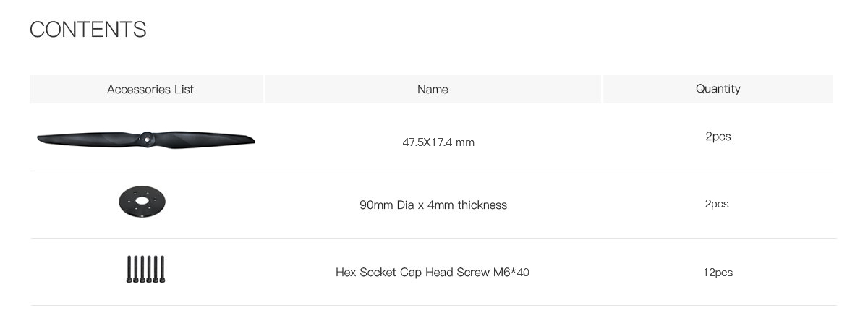Click the propeller center hub
The image size is (868, 326).
point(146,139)
